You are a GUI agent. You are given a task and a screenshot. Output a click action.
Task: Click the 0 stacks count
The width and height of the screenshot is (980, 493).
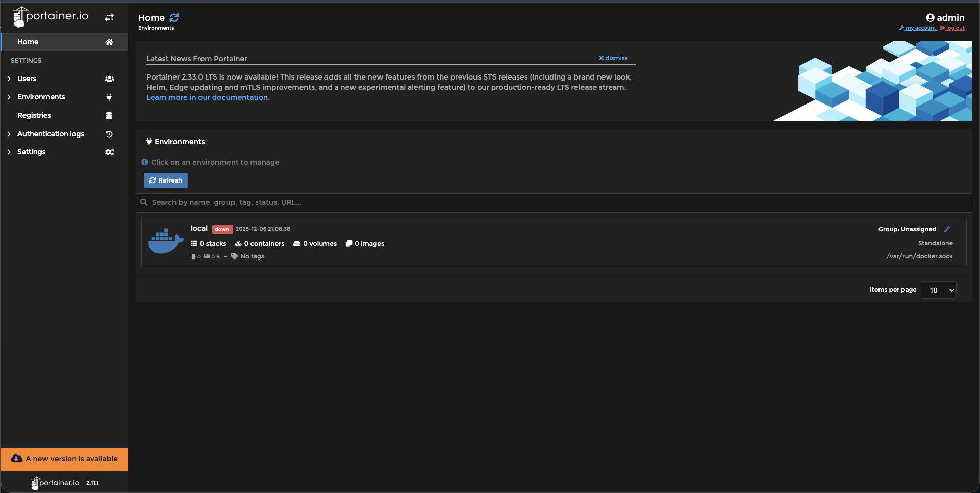coord(213,244)
